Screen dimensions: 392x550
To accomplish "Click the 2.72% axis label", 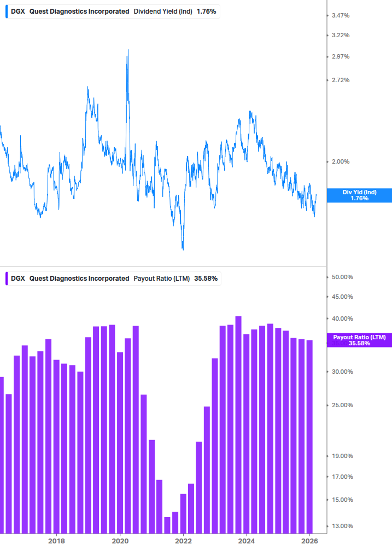I will click(341, 80).
